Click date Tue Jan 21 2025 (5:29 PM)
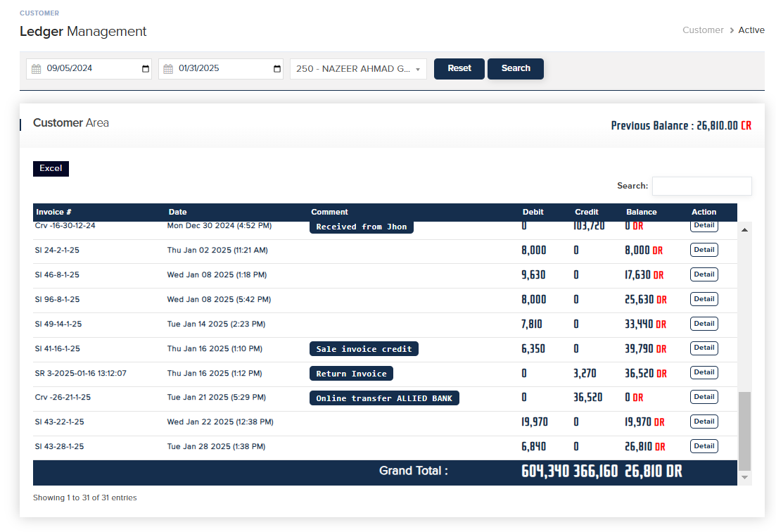The height and width of the screenshot is (532, 776). 216,398
